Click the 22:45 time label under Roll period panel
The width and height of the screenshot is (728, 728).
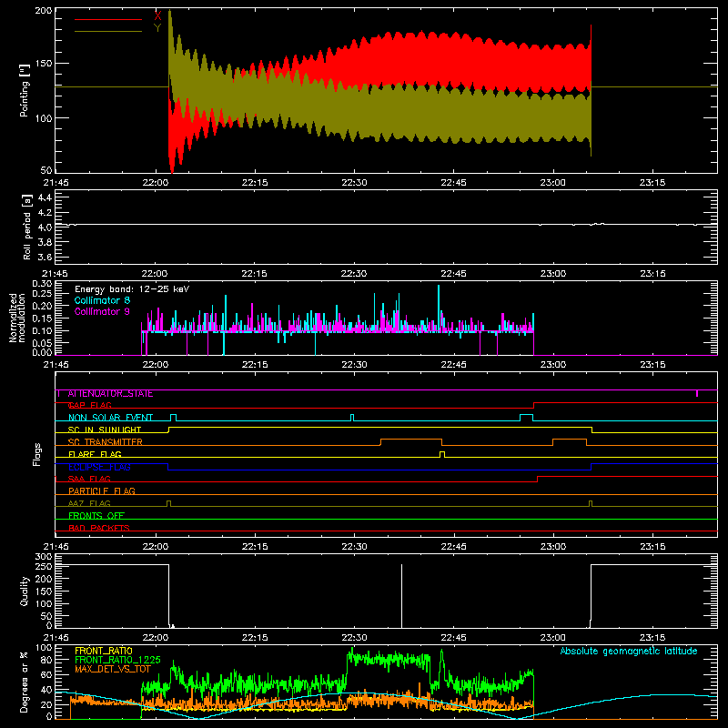[453, 274]
